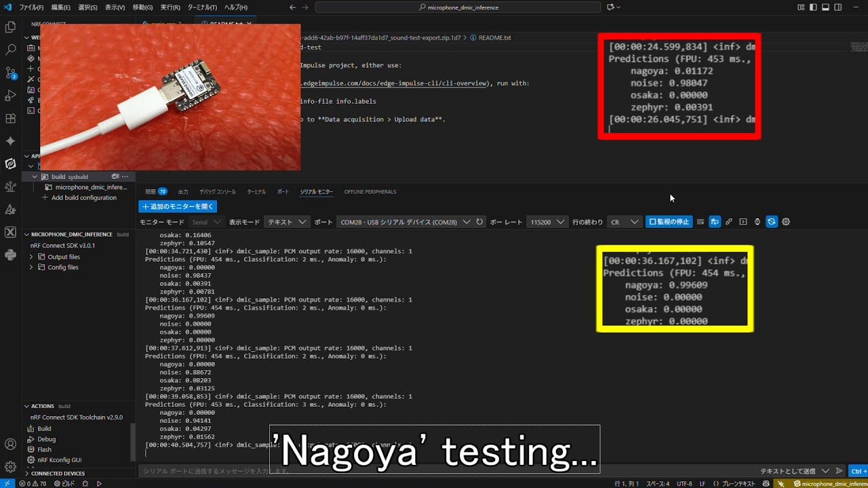868x488 pixels.
Task: Click the 監視の停止 button
Action: [669, 222]
